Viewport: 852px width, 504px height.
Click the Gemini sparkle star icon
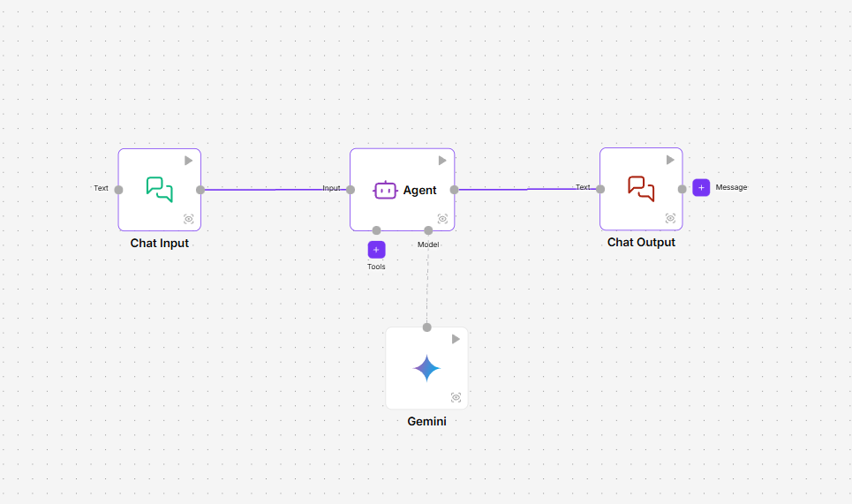(x=426, y=368)
